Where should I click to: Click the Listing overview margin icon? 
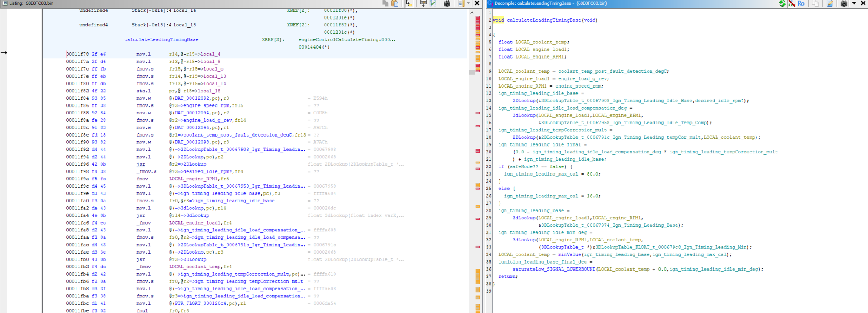click(x=461, y=3)
